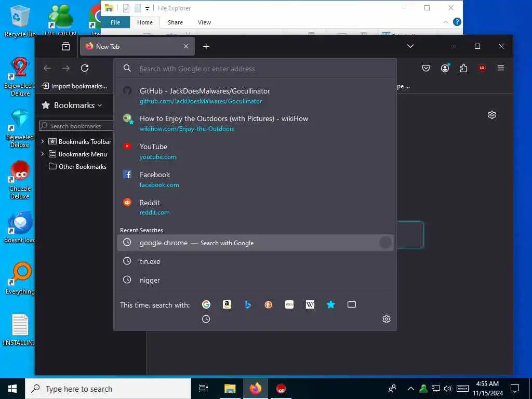Open the File tab in File Explorer
532x399 pixels.
[115, 22]
